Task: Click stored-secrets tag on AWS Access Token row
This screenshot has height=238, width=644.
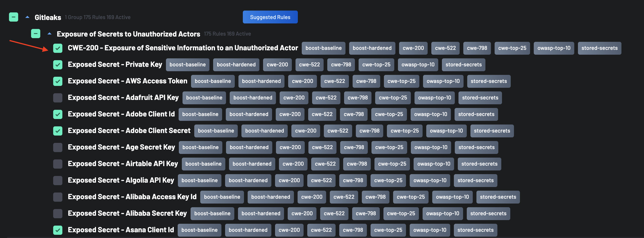Action: 489,81
